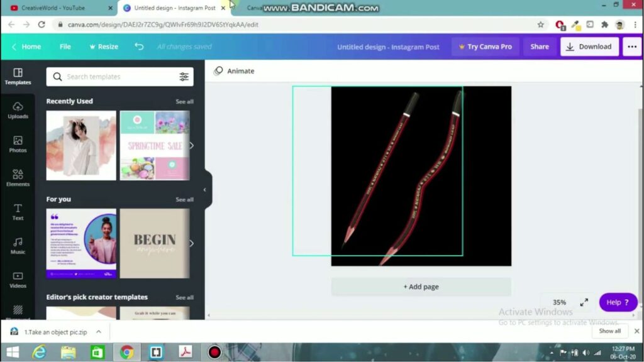The width and height of the screenshot is (644, 362).
Task: Click the undo arrow in Canva header
Action: pyautogui.click(x=139, y=47)
